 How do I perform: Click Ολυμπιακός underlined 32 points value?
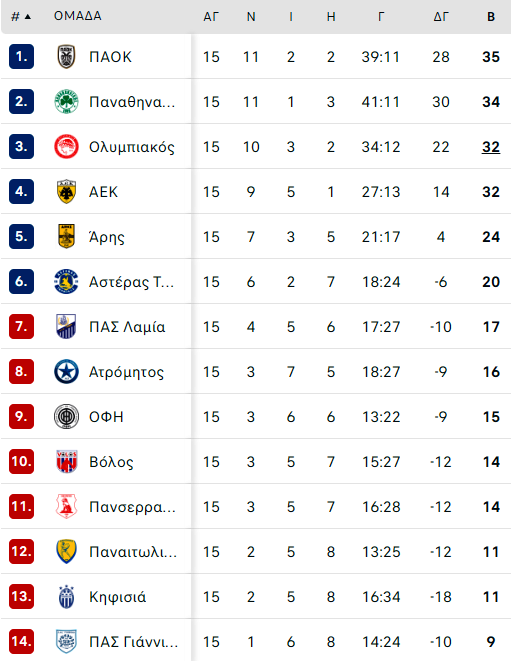(x=491, y=147)
